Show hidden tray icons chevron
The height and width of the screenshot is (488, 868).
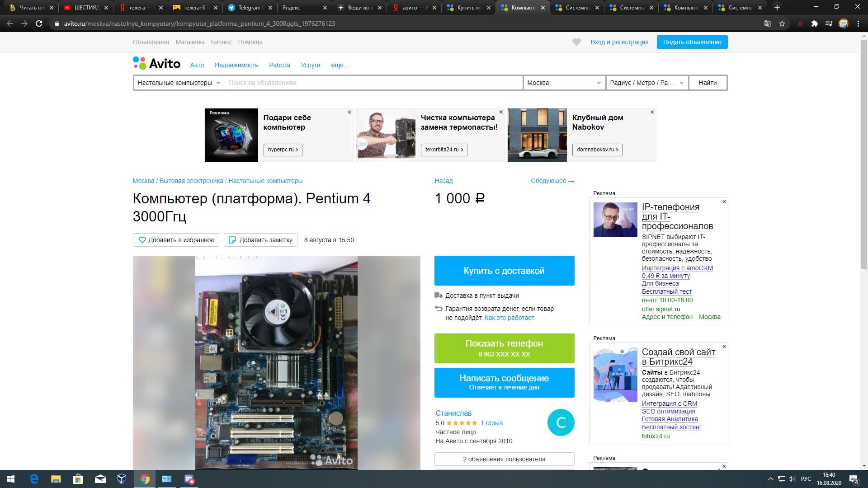click(x=771, y=479)
